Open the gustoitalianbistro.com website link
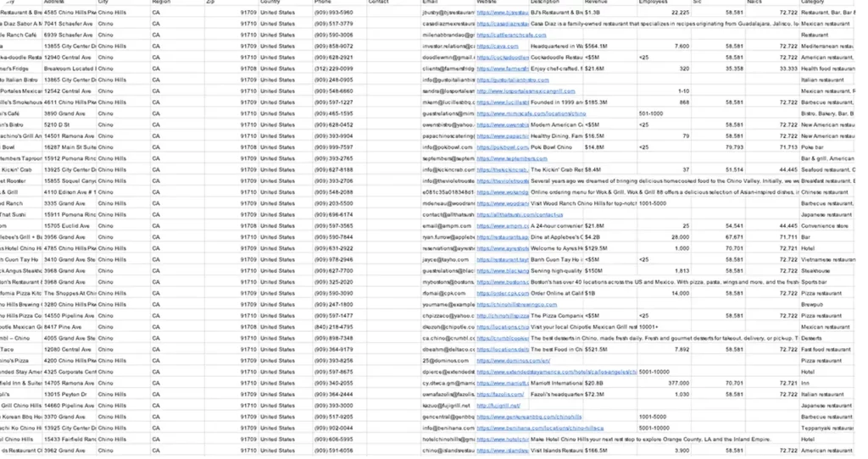Viewport: 868px width, 459px height. [515, 80]
